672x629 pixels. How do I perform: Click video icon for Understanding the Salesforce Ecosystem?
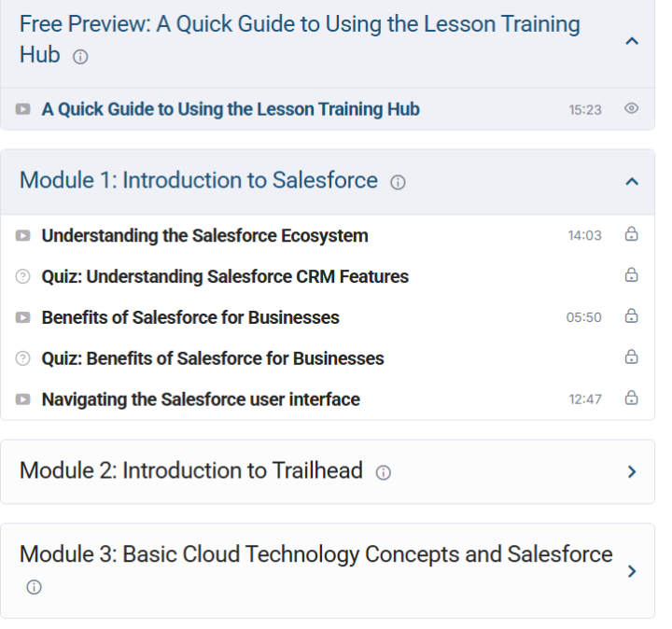(x=22, y=236)
